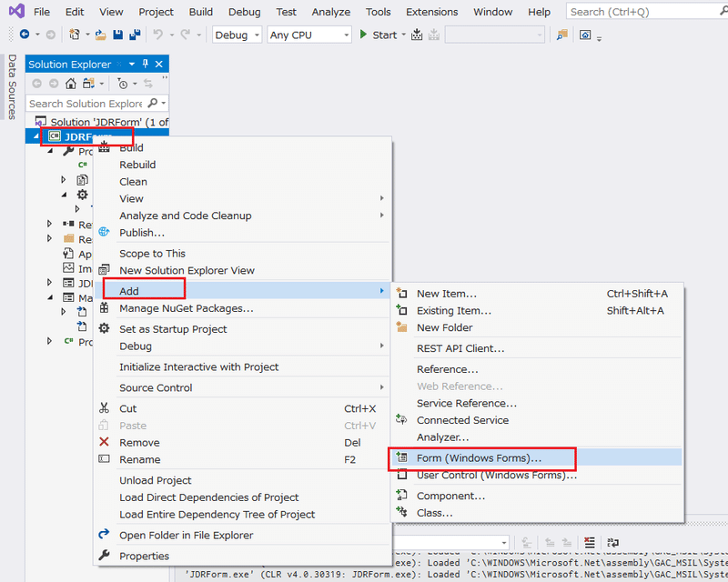Save the current file with the floppy icon
The width and height of the screenshot is (728, 582).
click(x=118, y=35)
